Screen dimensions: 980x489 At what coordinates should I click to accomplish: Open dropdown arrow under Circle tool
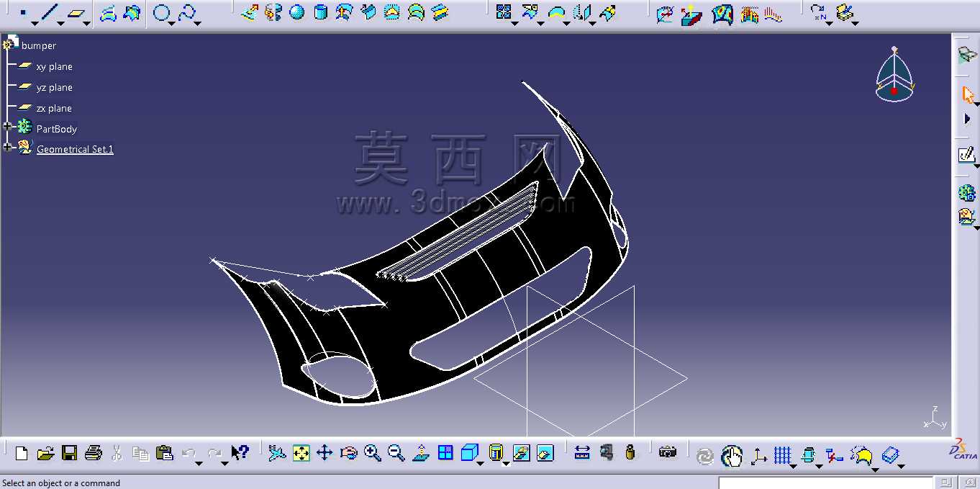(x=173, y=24)
